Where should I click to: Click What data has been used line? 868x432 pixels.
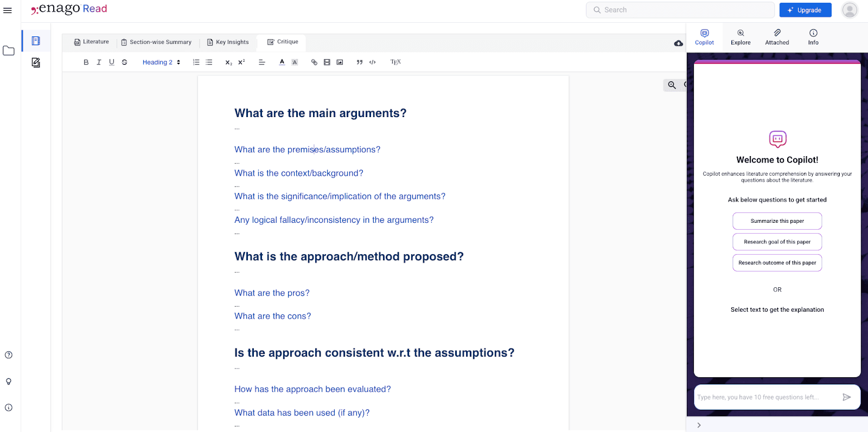pos(302,413)
